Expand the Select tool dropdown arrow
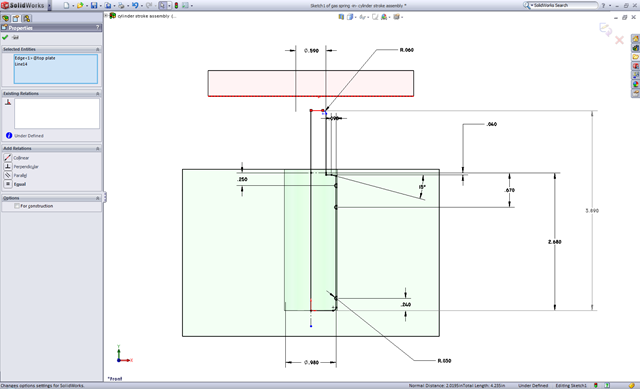 click(x=169, y=6)
